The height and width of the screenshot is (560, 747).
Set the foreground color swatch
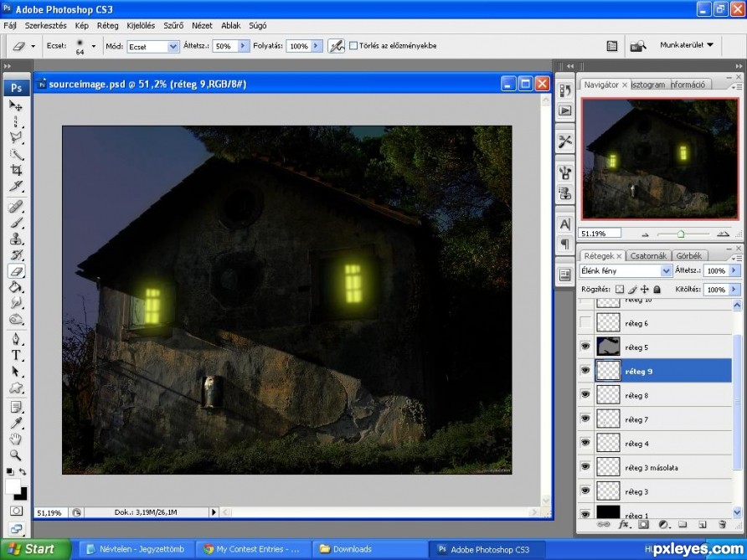pos(13,486)
